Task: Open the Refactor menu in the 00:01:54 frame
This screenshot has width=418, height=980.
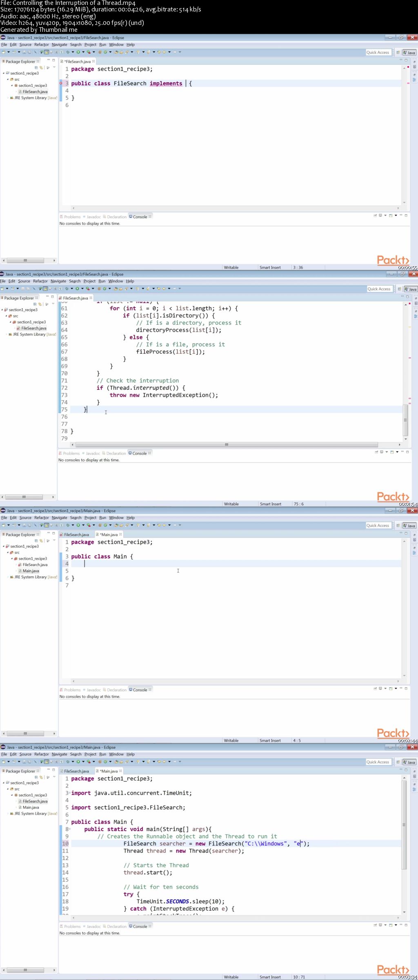Action: coord(40,281)
